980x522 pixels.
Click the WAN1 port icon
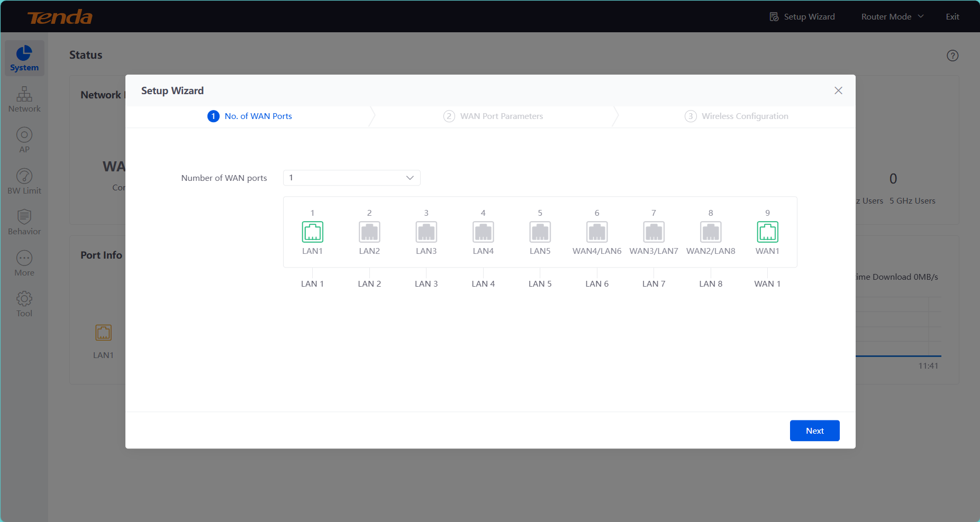click(767, 232)
